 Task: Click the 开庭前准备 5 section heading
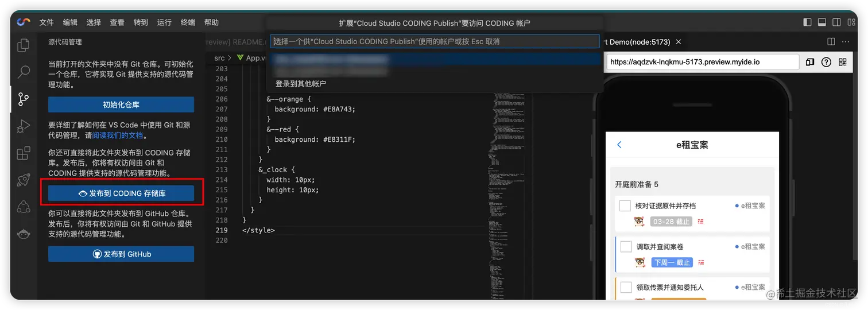click(637, 184)
